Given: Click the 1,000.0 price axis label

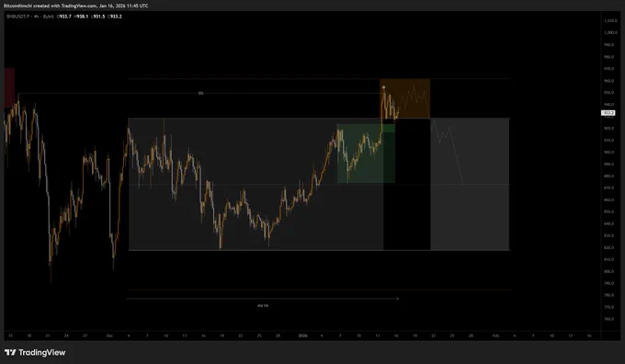Looking at the screenshot, I should 610,33.
